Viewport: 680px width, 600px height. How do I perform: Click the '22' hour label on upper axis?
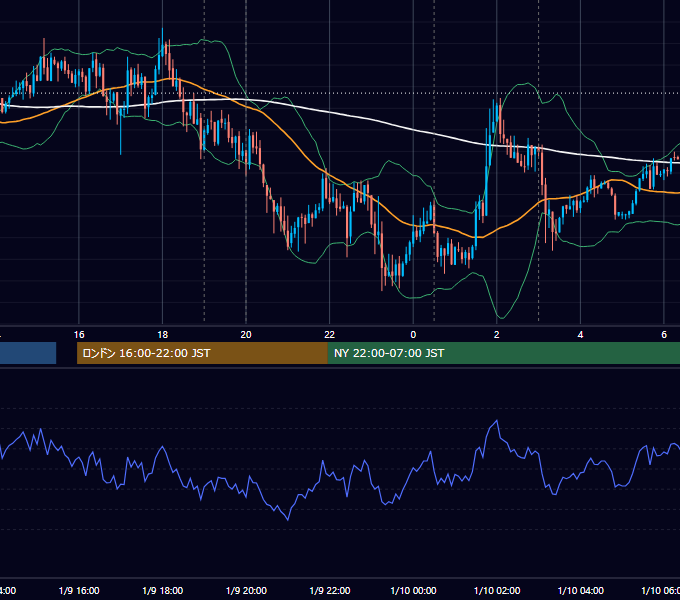(x=330, y=335)
